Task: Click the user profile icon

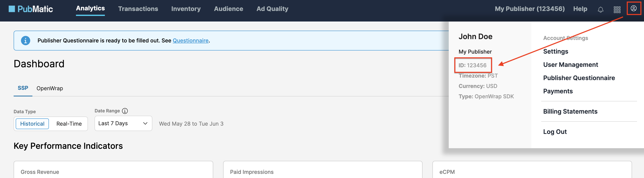Action: (x=633, y=8)
